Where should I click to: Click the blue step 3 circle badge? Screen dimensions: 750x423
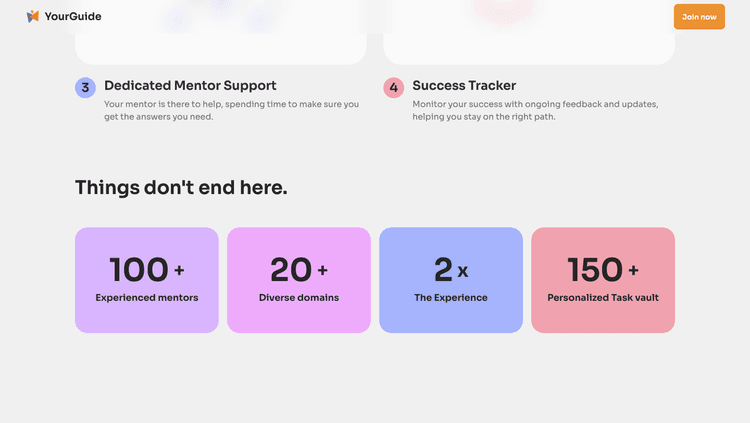(x=85, y=88)
